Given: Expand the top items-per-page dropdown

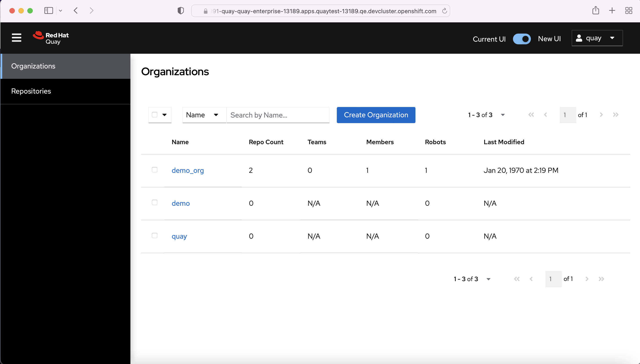Looking at the screenshot, I should (503, 115).
